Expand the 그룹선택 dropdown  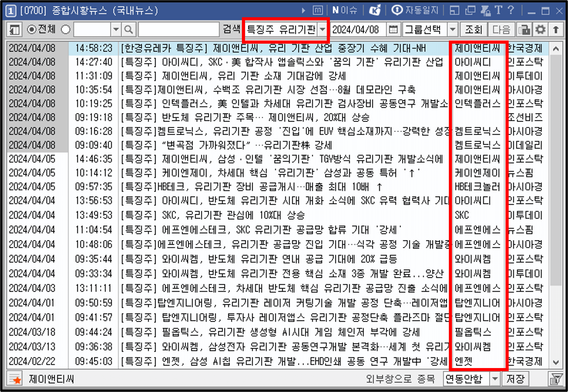[x=452, y=30]
